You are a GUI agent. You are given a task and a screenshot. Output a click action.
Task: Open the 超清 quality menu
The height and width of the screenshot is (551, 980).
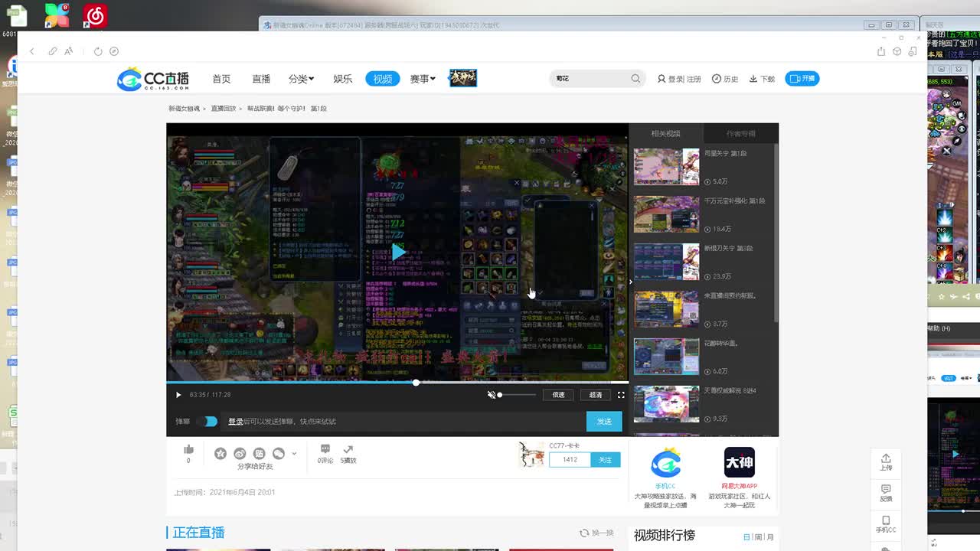coord(596,395)
